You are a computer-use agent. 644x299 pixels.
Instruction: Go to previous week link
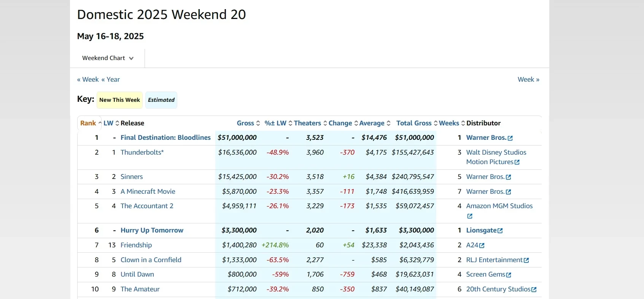click(88, 79)
